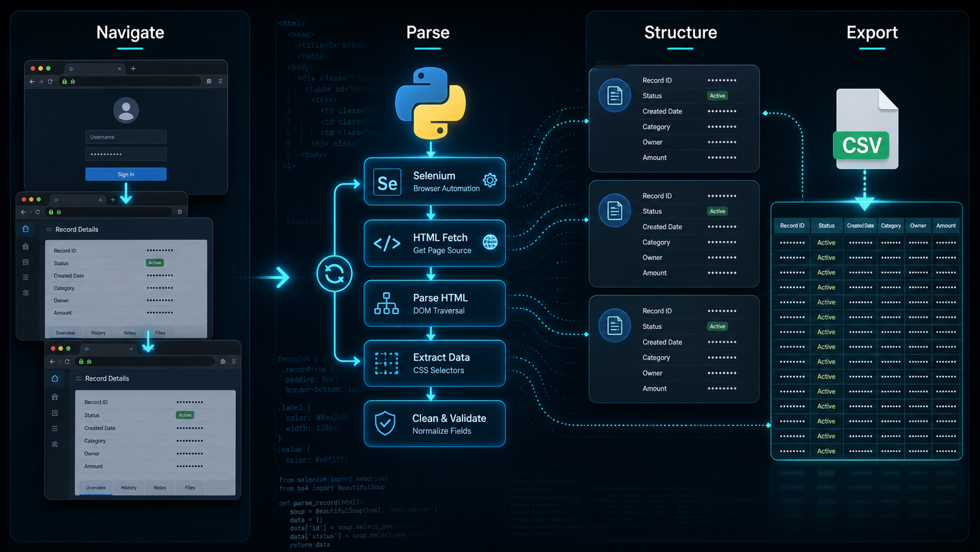
Task: Click the dashed selection icon on Extract Data card
Action: [386, 364]
